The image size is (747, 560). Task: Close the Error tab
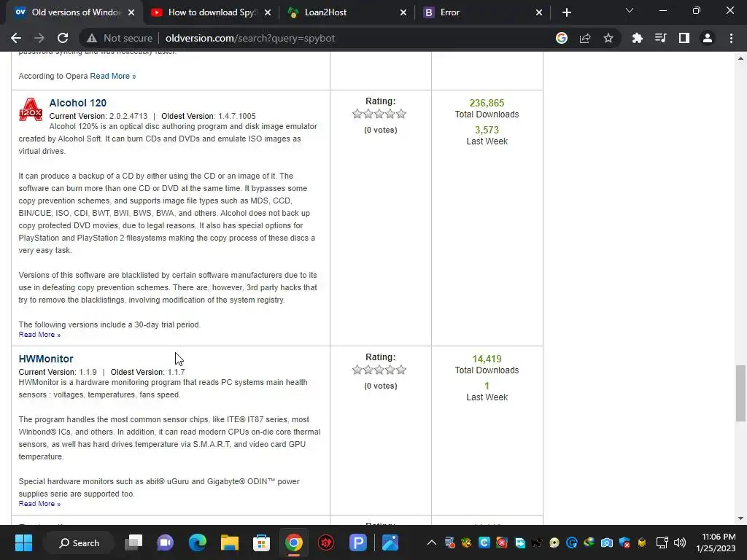(x=539, y=12)
